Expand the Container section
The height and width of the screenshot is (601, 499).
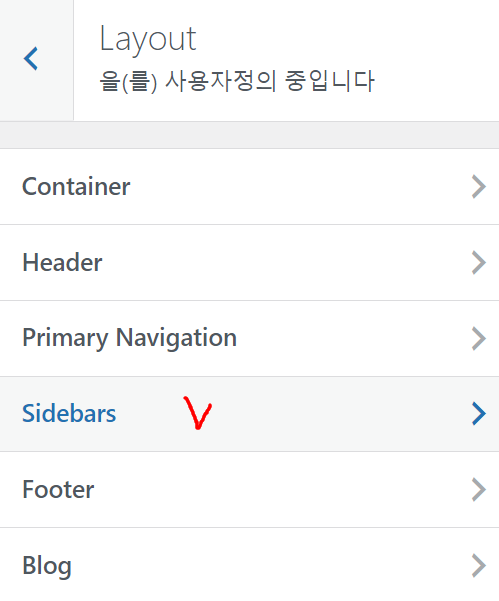coord(250,187)
